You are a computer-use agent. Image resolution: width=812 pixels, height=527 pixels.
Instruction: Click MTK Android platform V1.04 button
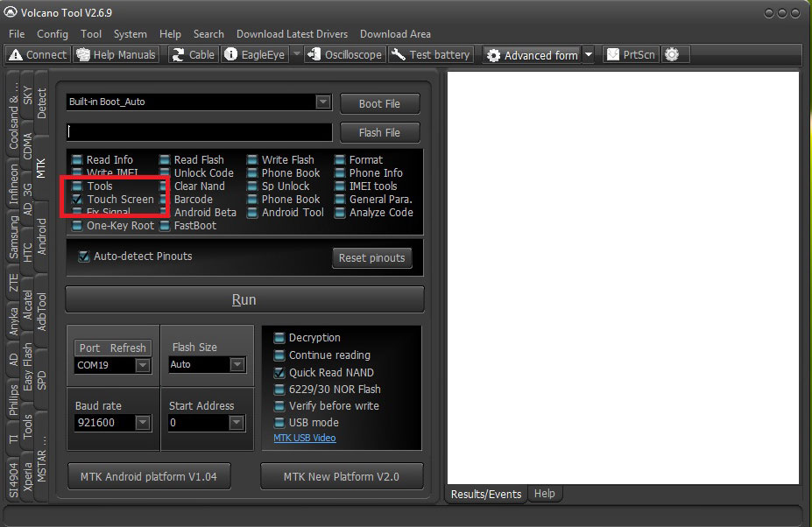pos(149,476)
